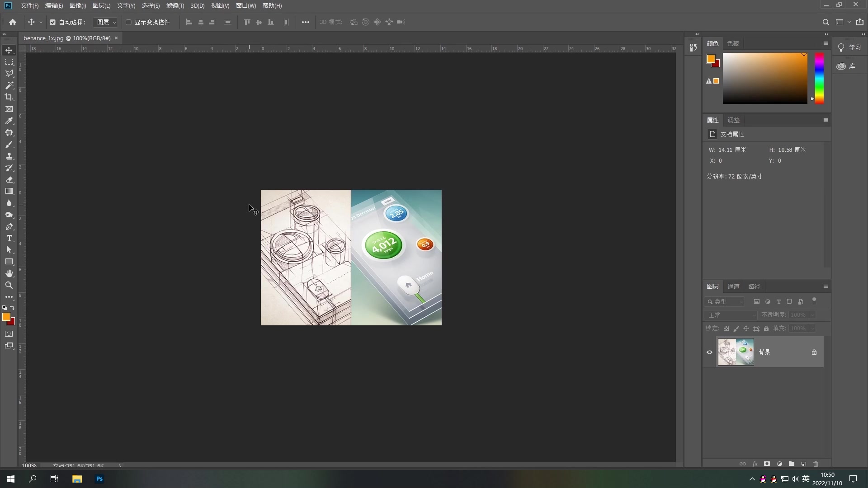
Task: Switch to the 通道 tab
Action: [733, 286]
